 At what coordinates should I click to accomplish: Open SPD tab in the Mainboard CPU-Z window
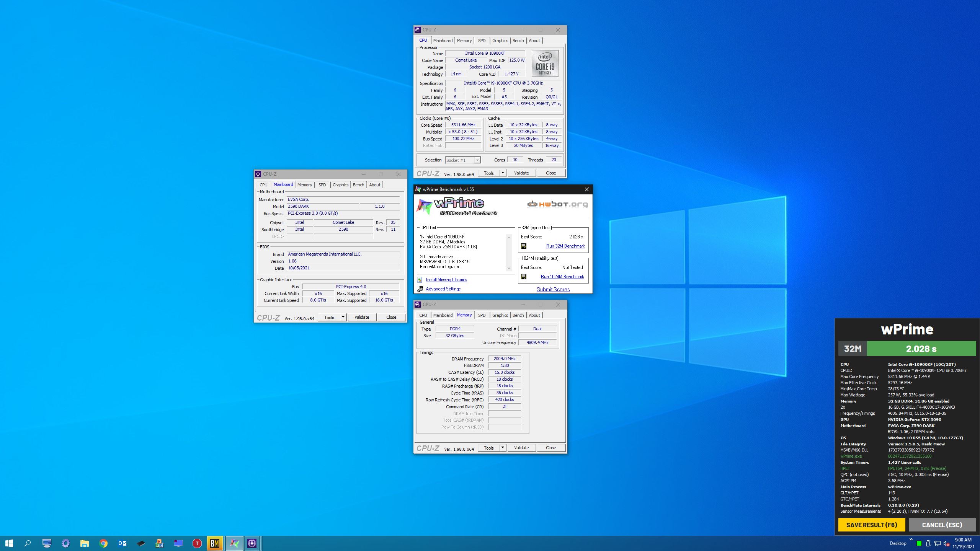(x=322, y=185)
